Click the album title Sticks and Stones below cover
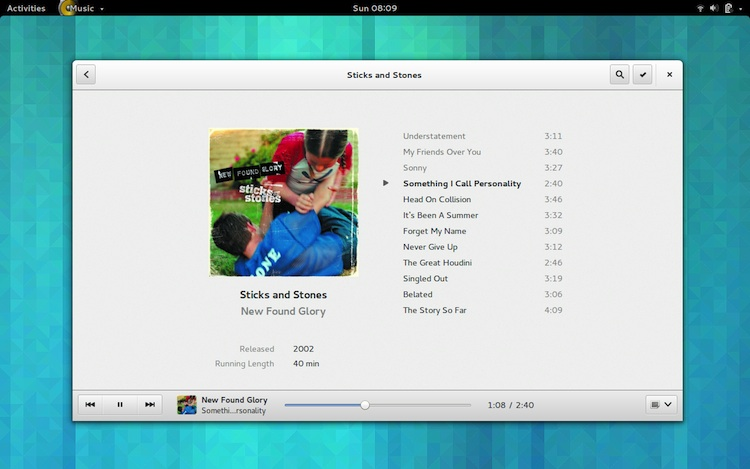750x469 pixels. [x=283, y=294]
